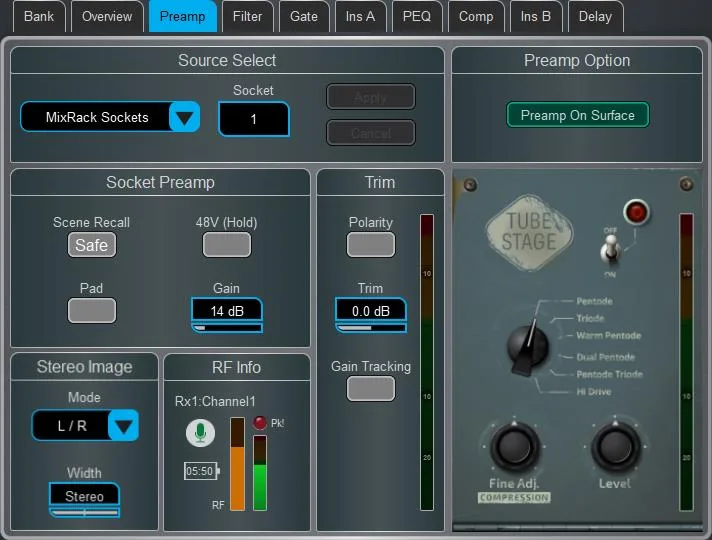
Task: Enable 48V phantom power
Action: [227, 245]
